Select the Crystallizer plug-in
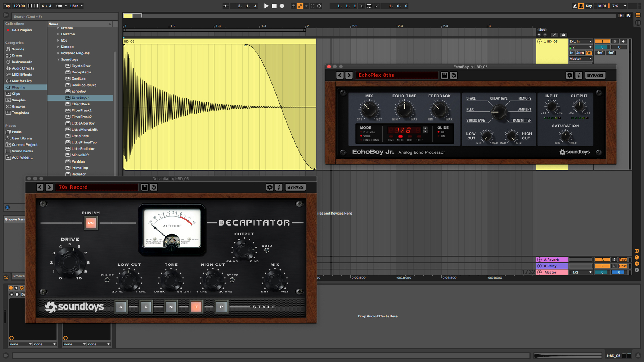Image resolution: width=644 pixels, height=362 pixels. (x=81, y=66)
